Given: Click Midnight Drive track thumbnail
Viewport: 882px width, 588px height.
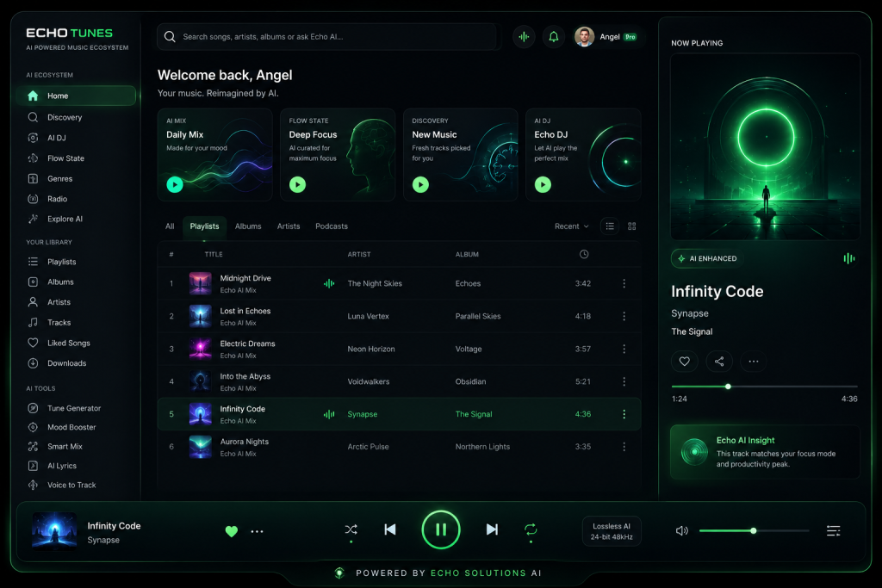Looking at the screenshot, I should [200, 283].
